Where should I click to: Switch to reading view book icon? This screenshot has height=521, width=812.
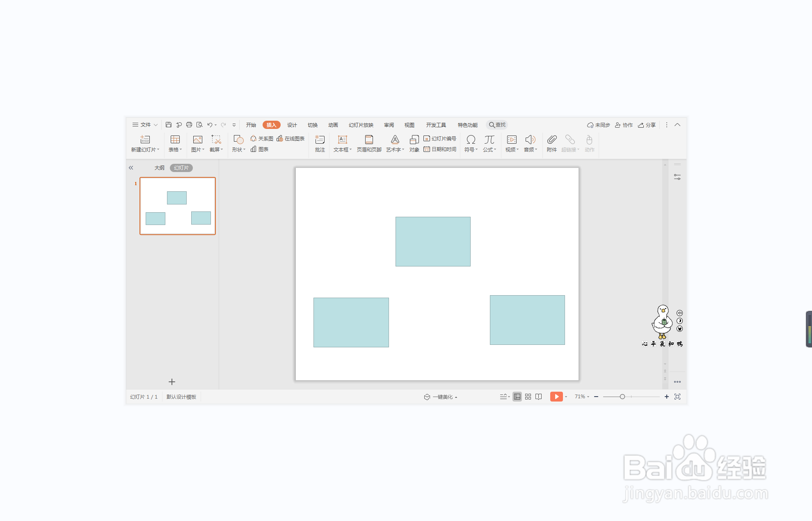tap(539, 397)
